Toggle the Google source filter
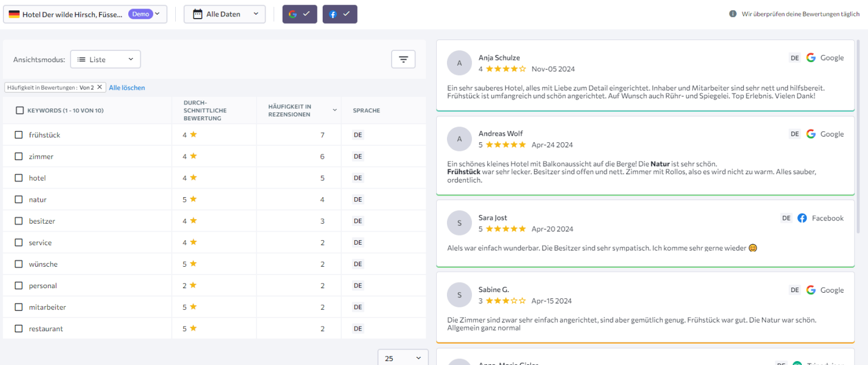The width and height of the screenshot is (868, 365). pyautogui.click(x=300, y=14)
